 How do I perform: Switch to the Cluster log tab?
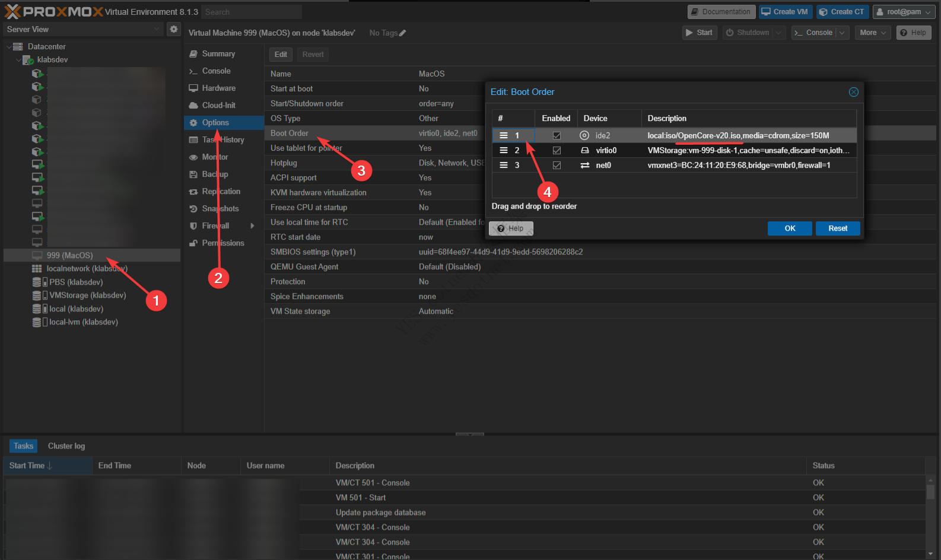tap(66, 446)
